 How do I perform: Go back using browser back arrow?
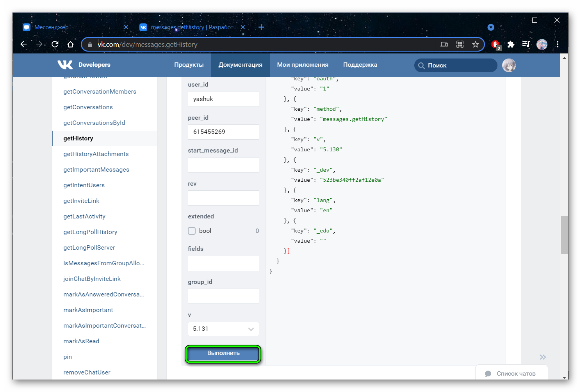[x=24, y=44]
